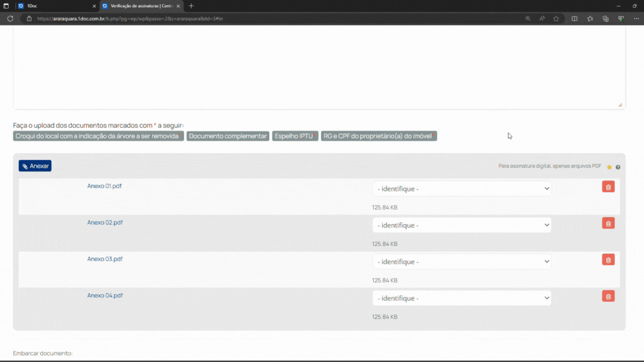Open the Anexo 03.pdf file link
644x362 pixels.
[105, 259]
